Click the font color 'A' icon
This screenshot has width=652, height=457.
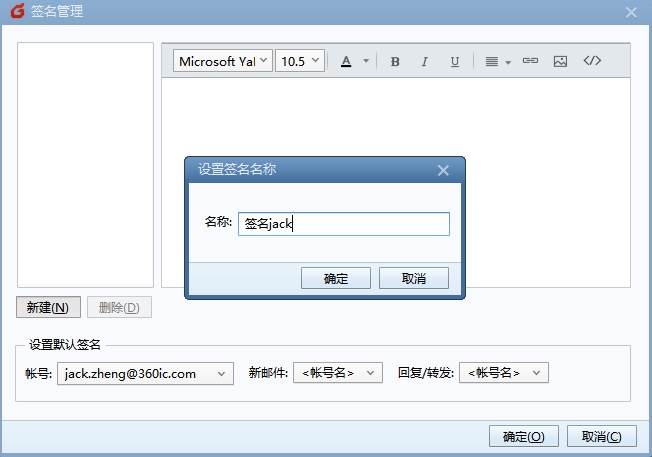[x=346, y=62]
